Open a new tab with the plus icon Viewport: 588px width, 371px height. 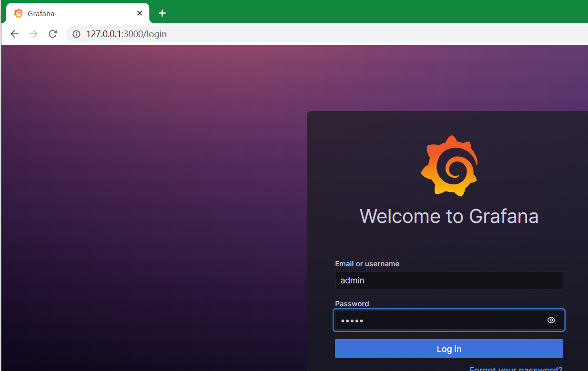[x=162, y=13]
